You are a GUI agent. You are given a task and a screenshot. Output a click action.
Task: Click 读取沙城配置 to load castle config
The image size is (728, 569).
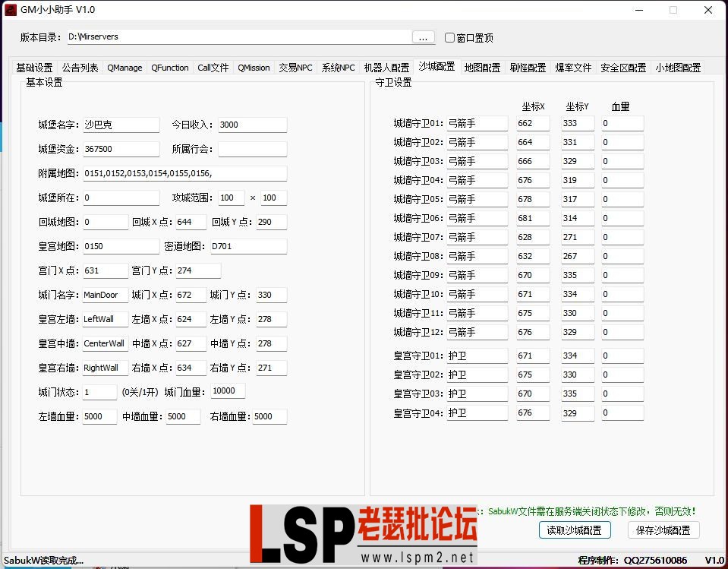click(x=574, y=529)
